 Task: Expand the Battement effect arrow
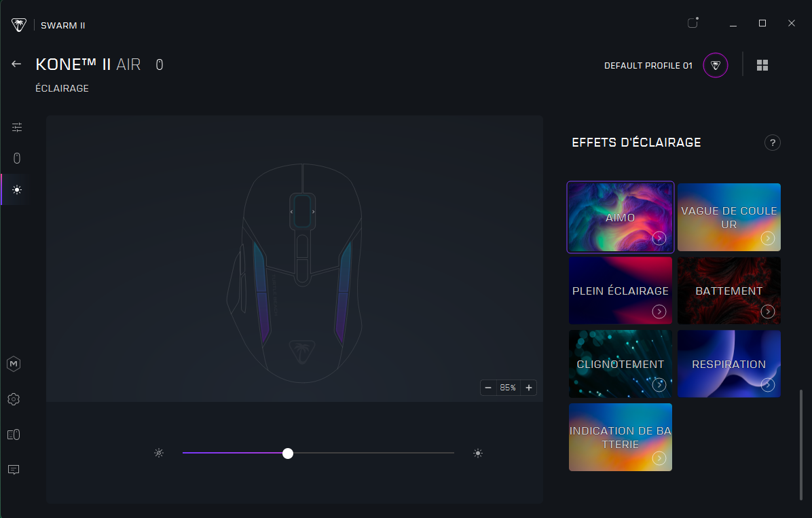tap(767, 312)
